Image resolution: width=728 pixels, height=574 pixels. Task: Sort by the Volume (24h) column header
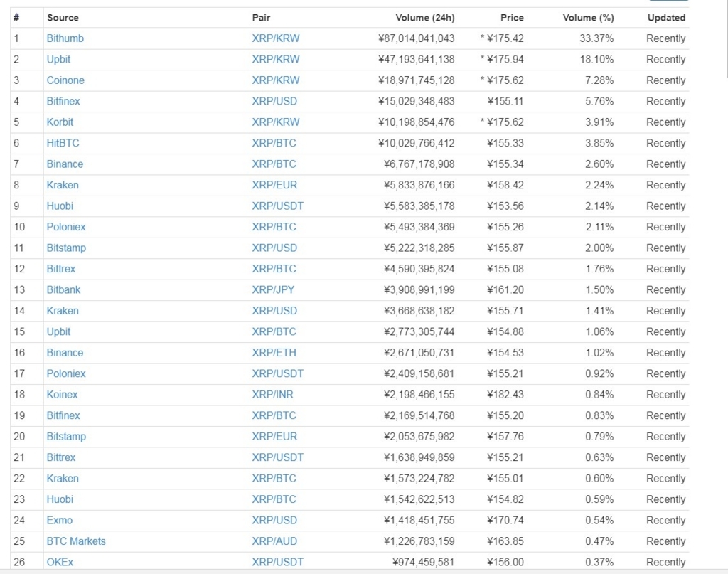425,18
